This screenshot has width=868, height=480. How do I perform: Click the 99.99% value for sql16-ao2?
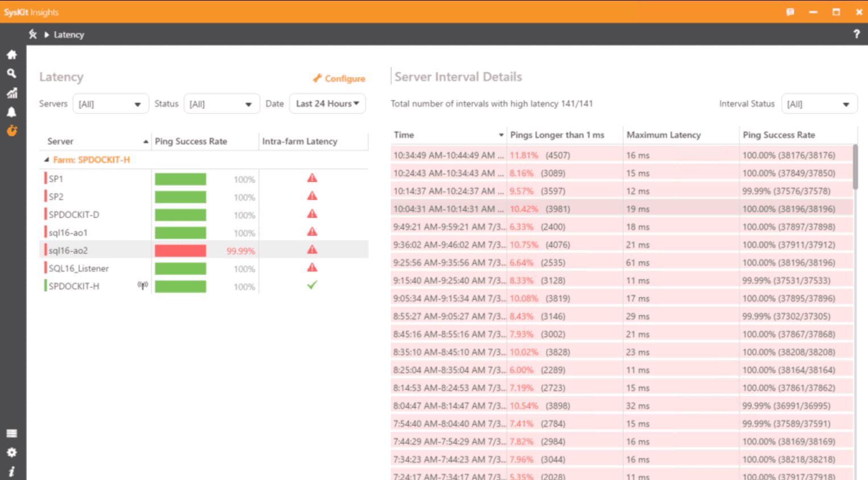240,251
